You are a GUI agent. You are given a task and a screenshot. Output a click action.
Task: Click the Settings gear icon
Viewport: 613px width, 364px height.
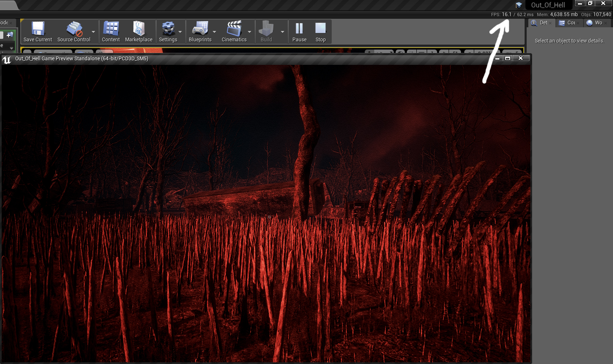pyautogui.click(x=168, y=29)
